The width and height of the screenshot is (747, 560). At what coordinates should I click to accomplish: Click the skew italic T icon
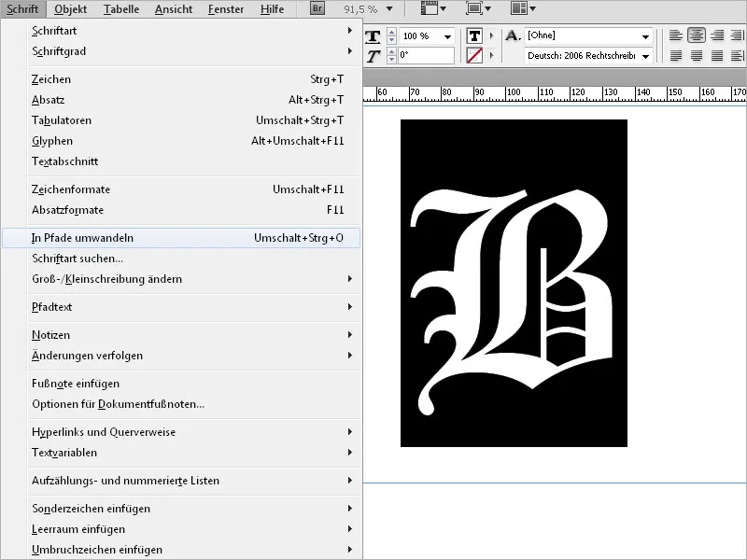(373, 56)
